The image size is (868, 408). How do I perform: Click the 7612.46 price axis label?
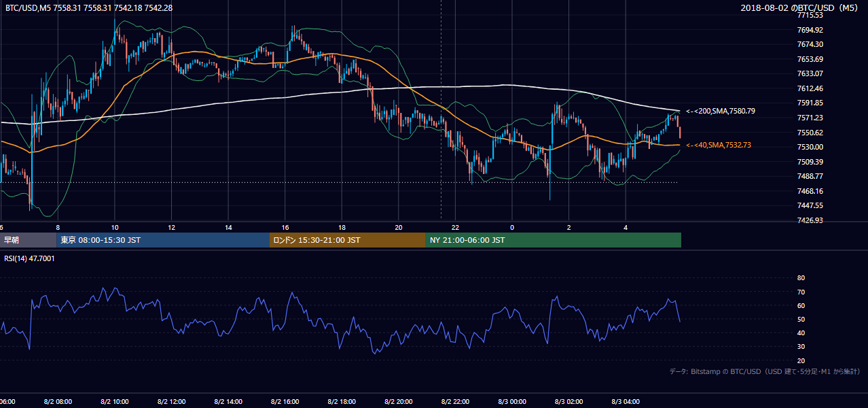click(810, 88)
